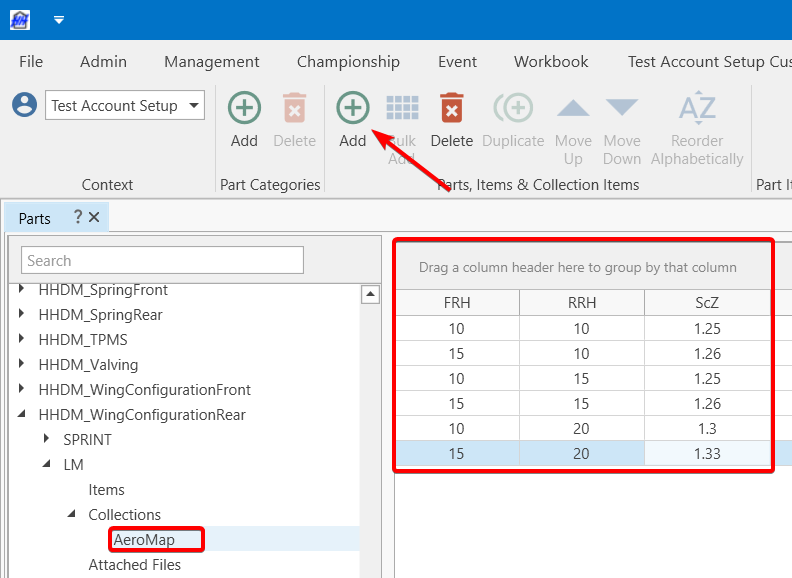
Task: Close the Parts tab
Action: (x=94, y=217)
